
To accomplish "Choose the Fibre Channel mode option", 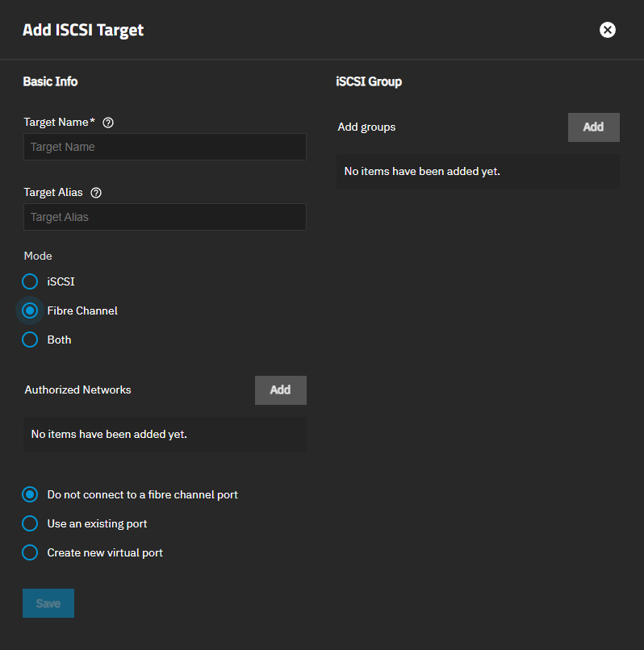I will 31,310.
